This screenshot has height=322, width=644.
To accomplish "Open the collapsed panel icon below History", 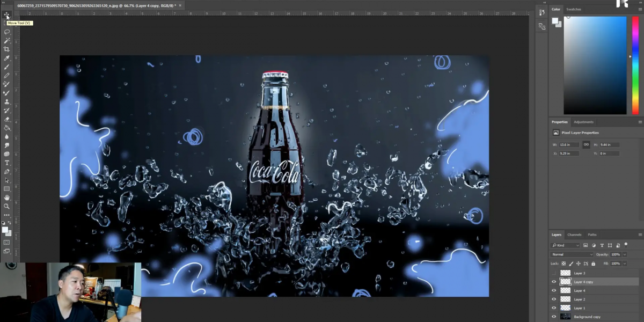I will pos(542,26).
